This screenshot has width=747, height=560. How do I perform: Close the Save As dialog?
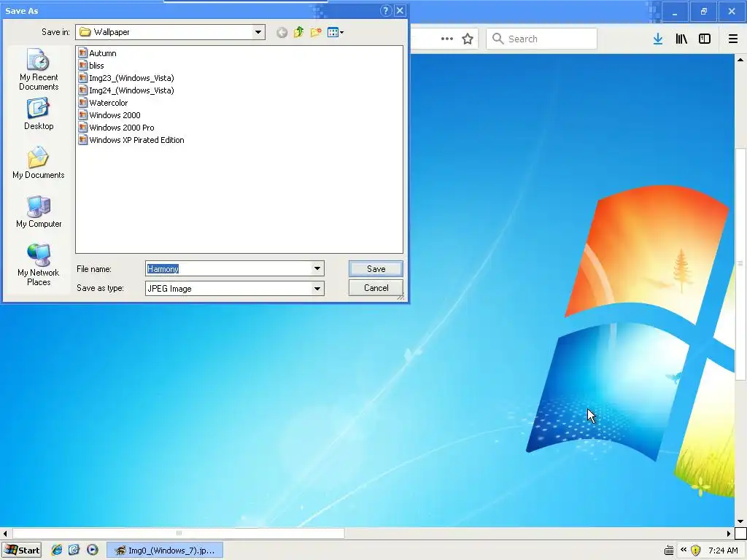pyautogui.click(x=400, y=10)
